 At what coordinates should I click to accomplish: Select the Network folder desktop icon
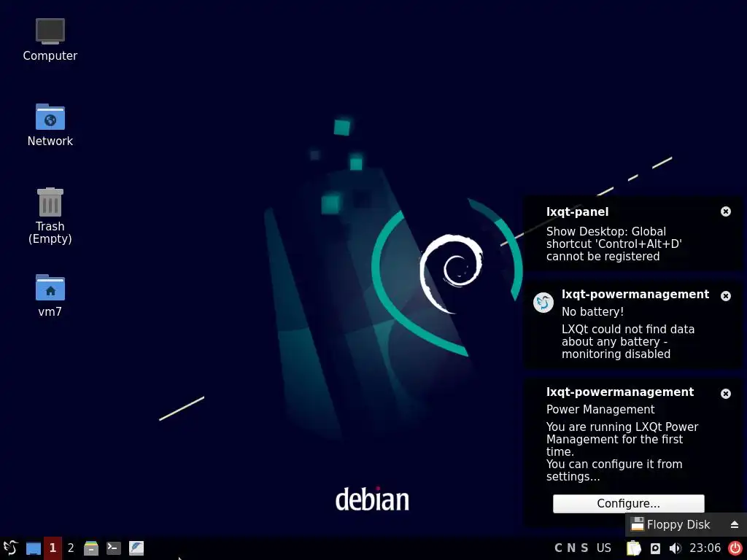coord(50,125)
